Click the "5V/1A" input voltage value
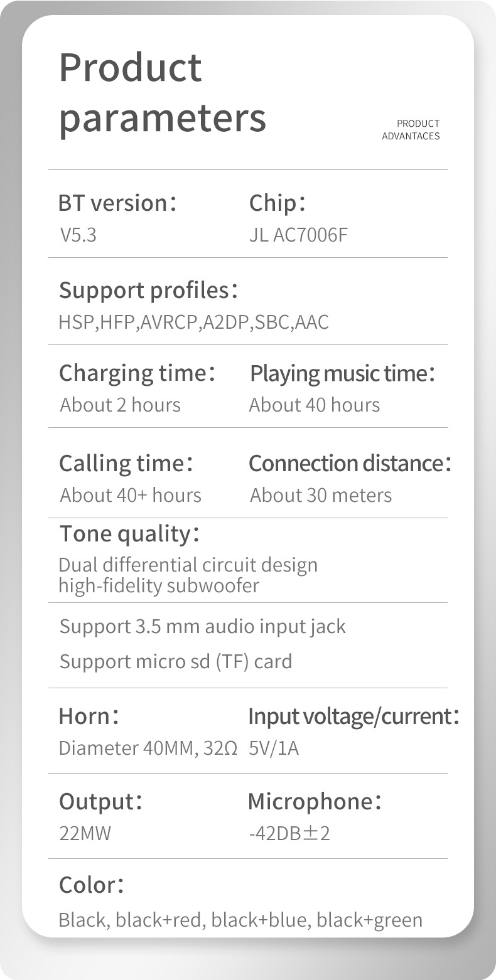The height and width of the screenshot is (980, 496). [274, 748]
